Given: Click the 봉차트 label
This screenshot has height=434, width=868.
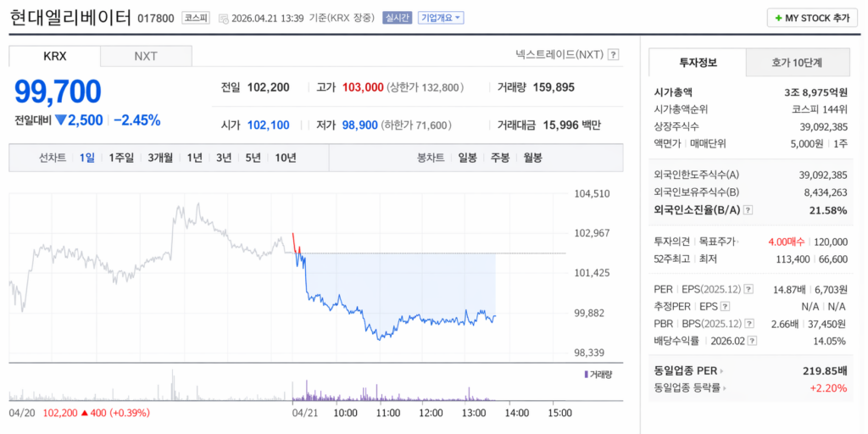Looking at the screenshot, I should (431, 158).
